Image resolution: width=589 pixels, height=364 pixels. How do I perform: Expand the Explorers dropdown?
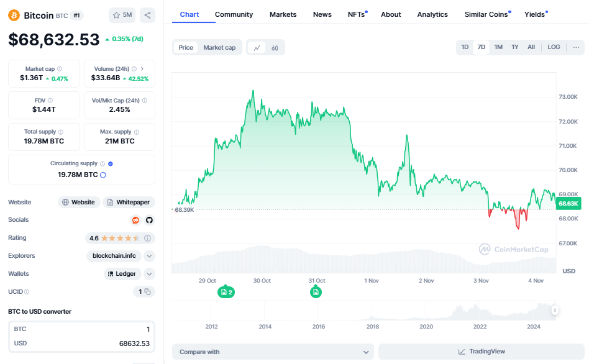tap(150, 256)
